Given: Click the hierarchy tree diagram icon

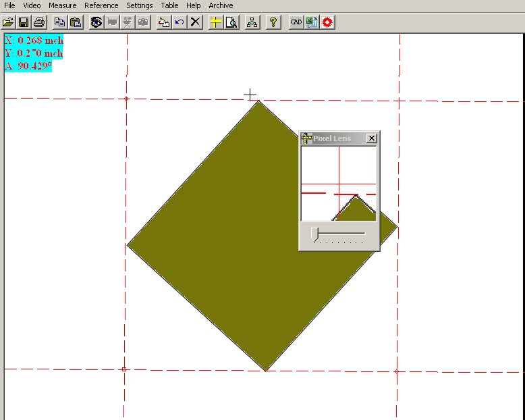Looking at the screenshot, I should click(x=252, y=22).
